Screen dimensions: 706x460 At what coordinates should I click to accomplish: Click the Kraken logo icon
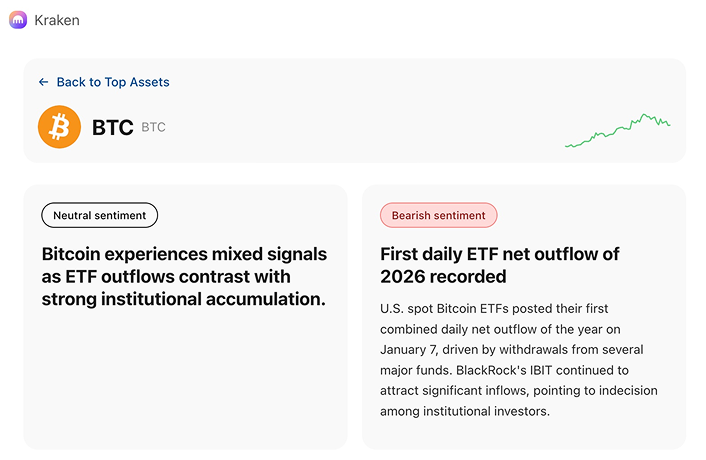coord(18,20)
